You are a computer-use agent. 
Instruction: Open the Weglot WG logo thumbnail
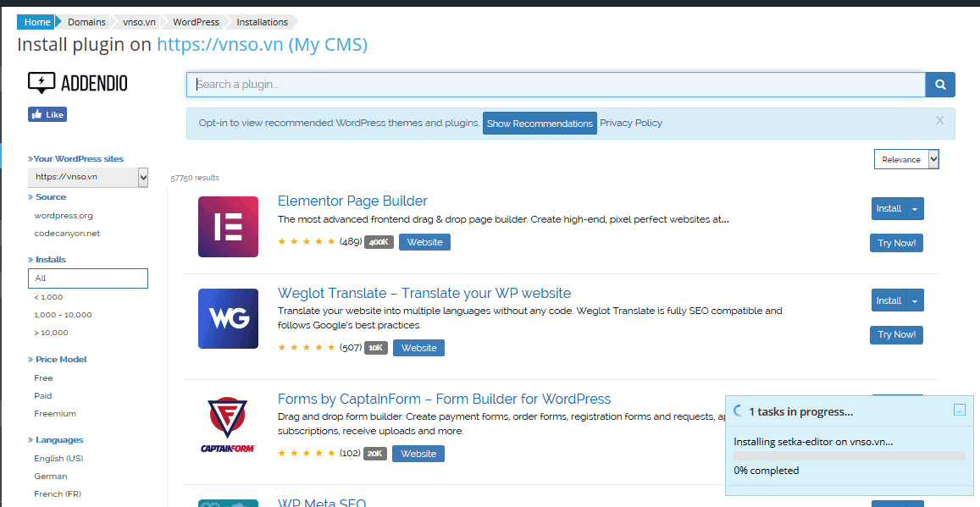[228, 318]
